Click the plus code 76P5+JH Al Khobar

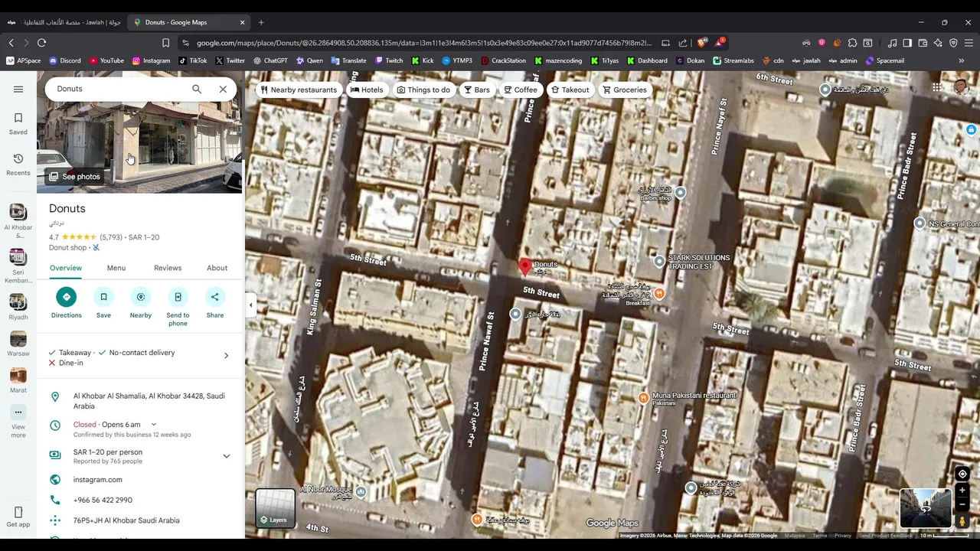point(126,520)
